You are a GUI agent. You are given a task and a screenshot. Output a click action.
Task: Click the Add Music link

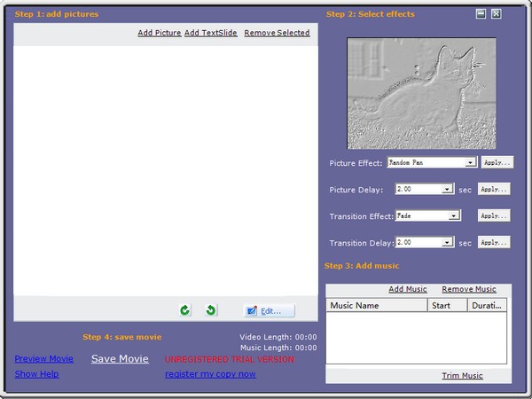[x=408, y=289]
